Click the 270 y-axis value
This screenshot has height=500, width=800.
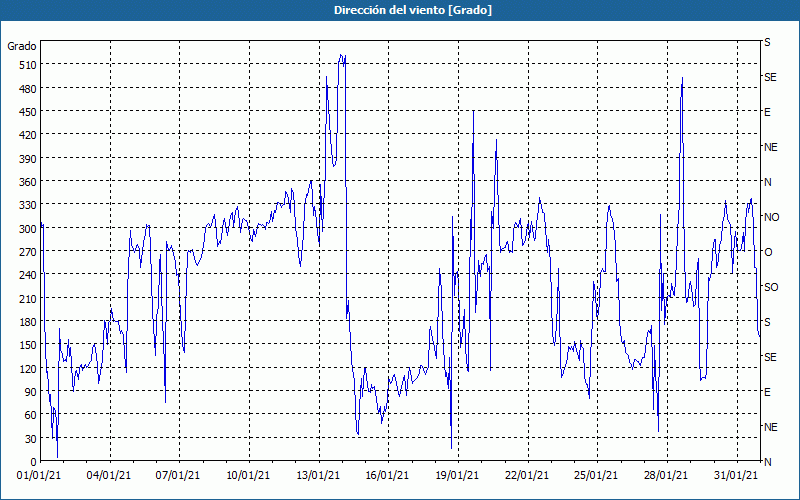coord(27,252)
